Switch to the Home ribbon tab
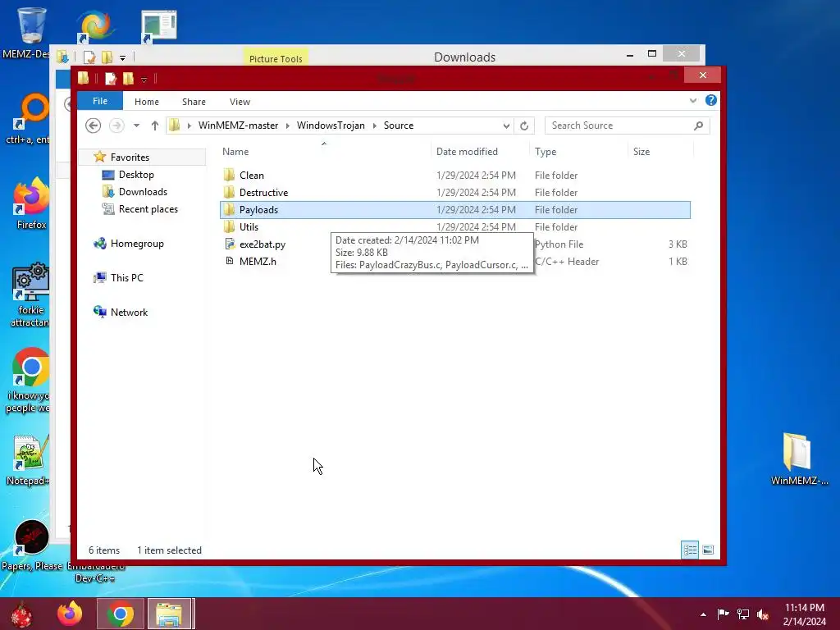Screen dimensions: 840x630 click(147, 102)
